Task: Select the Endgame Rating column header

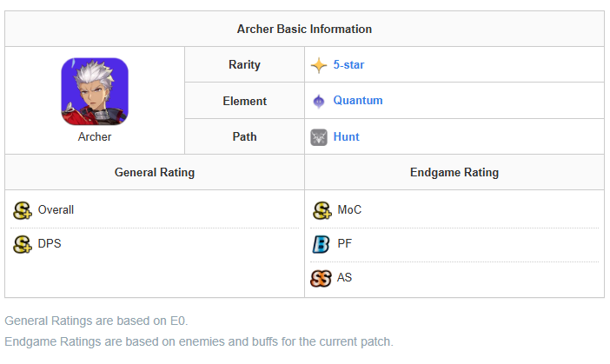Action: pyautogui.click(x=454, y=173)
